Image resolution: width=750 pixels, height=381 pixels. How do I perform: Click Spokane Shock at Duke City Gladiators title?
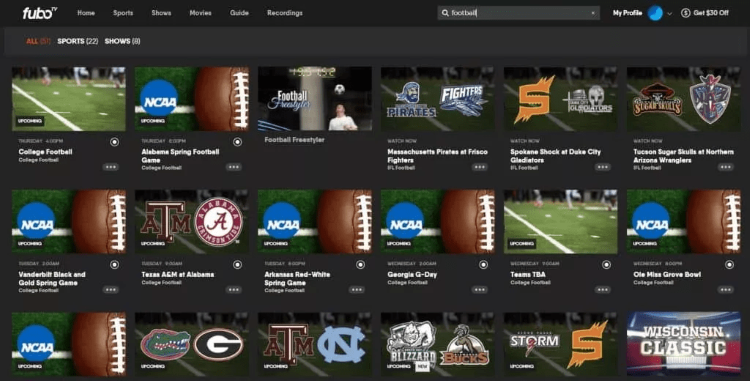(555, 156)
